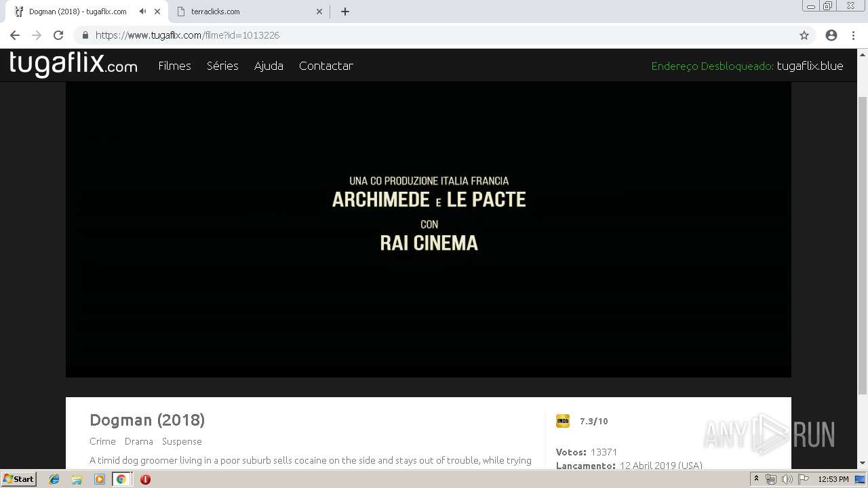Click the Show desktop button
This screenshot has width=868, height=488.
pyautogui.click(x=860, y=479)
